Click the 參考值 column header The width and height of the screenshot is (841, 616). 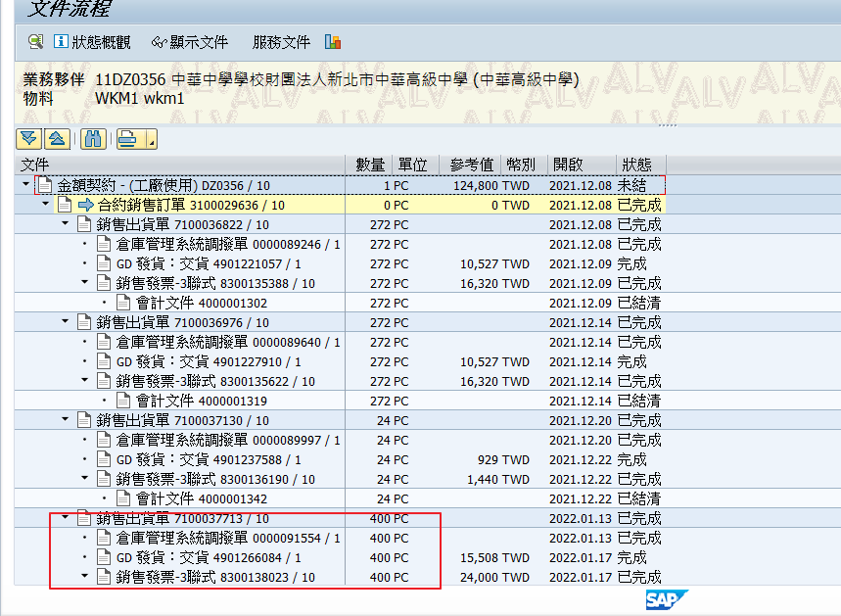pyautogui.click(x=470, y=165)
